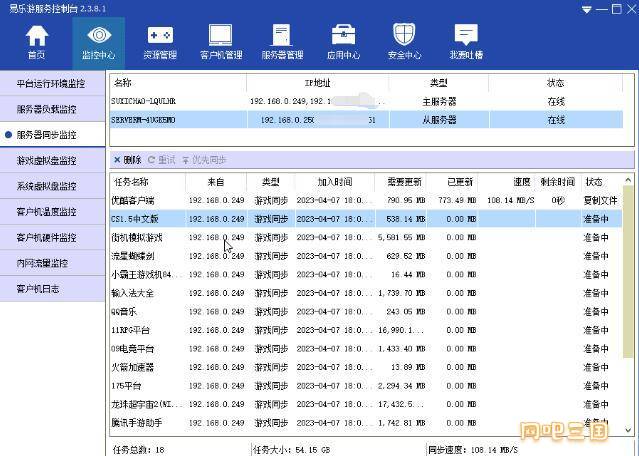
Task: Select 平台运行环境监控 in sidebar
Action: click(x=52, y=84)
